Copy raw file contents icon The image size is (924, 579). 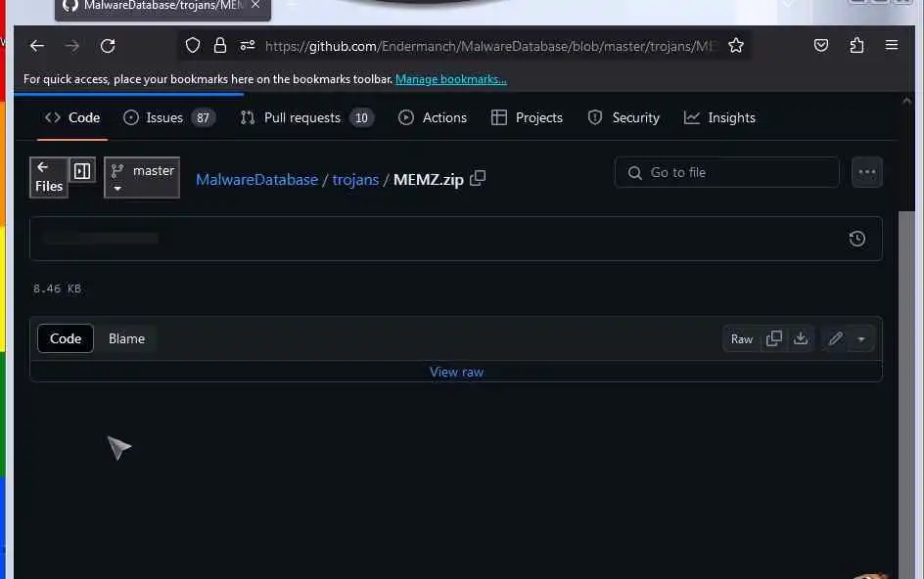(773, 338)
